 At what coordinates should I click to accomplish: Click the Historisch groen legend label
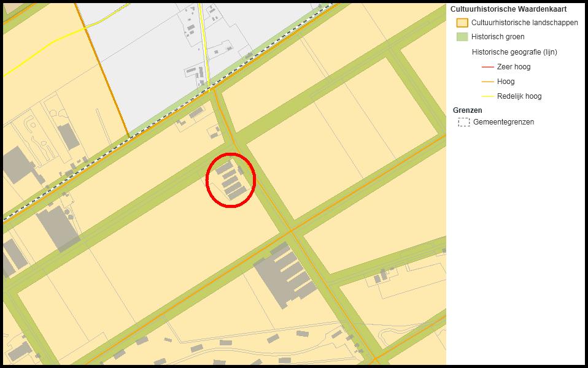498,37
